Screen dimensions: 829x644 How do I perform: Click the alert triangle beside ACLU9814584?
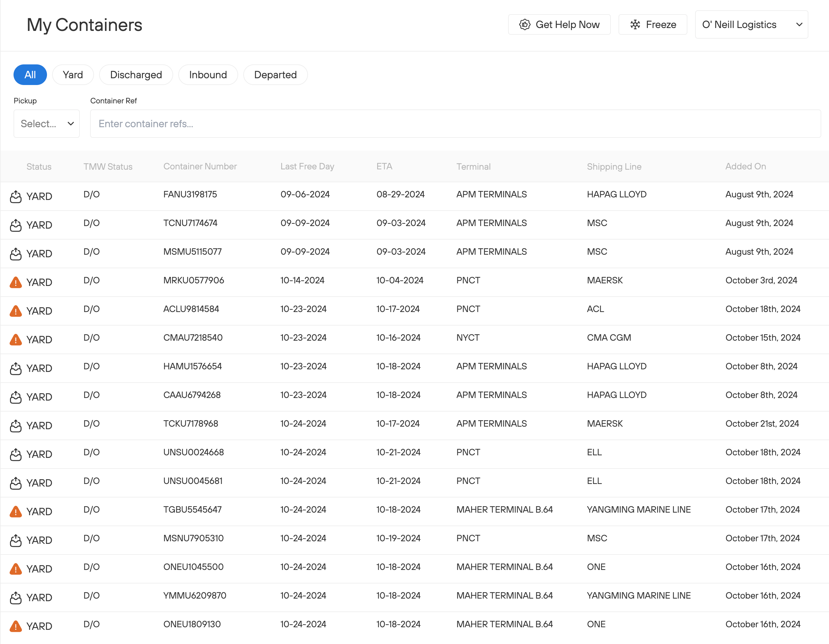[15, 311]
